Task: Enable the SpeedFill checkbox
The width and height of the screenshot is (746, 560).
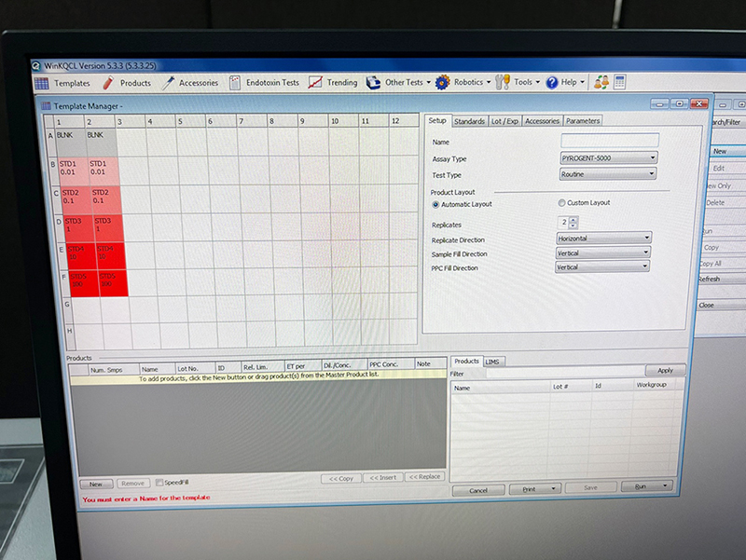Action: click(x=159, y=483)
